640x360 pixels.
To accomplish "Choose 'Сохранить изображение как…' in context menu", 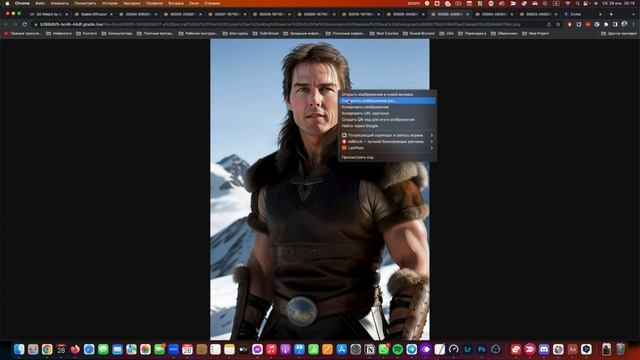I will tap(387, 100).
